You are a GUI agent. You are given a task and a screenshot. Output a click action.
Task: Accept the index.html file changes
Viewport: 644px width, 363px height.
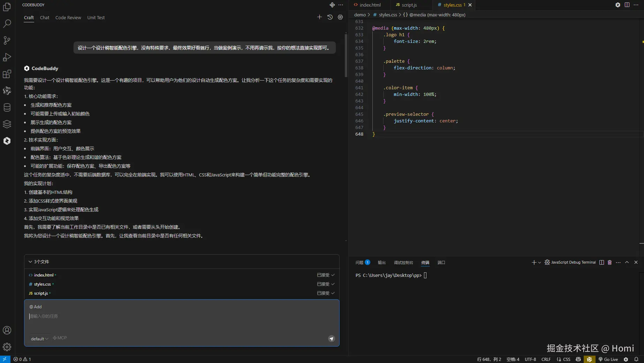(x=324, y=275)
